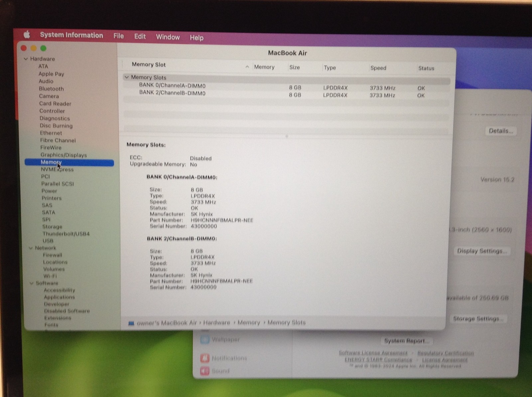Image resolution: width=532 pixels, height=397 pixels.
Task: Select the highlighted Memory sidebar item
Action: coord(69,162)
